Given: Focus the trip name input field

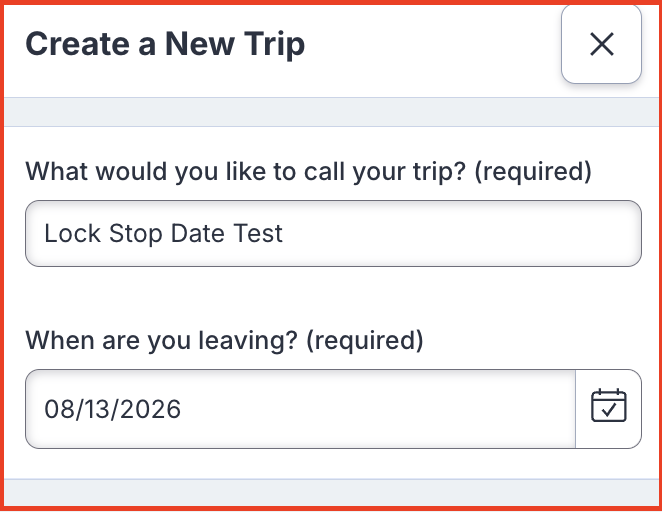Looking at the screenshot, I should tap(334, 233).
